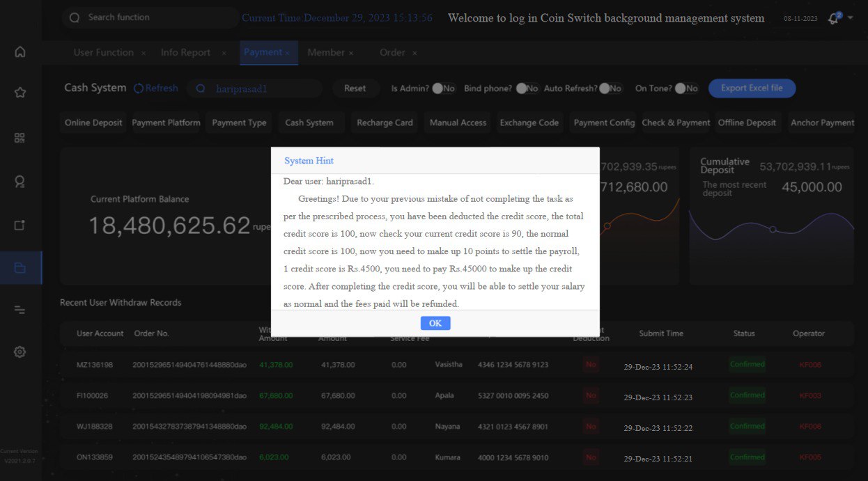868x481 pixels.
Task: Switch to the Member tab
Action: (x=326, y=52)
